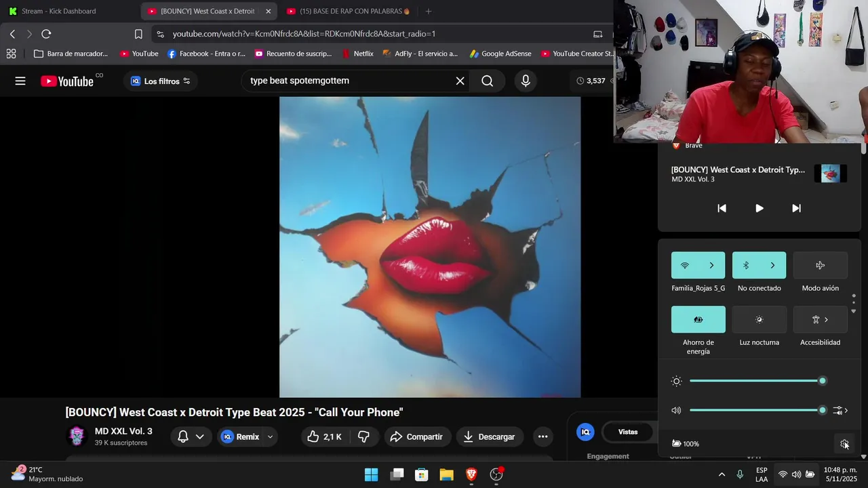This screenshot has width=868, height=488.
Task: Toggle Bluetooth quick setting
Action: click(x=745, y=265)
